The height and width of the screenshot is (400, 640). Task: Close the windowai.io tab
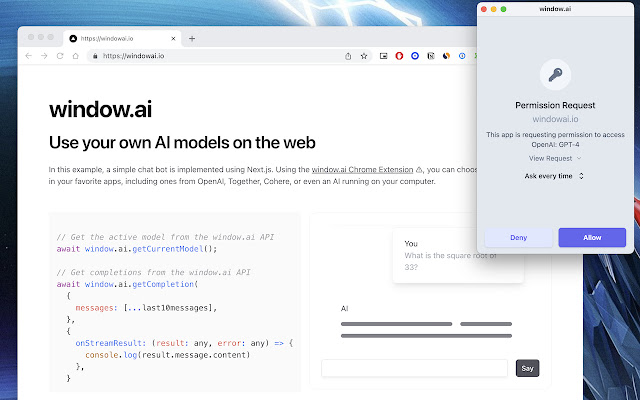click(x=173, y=38)
